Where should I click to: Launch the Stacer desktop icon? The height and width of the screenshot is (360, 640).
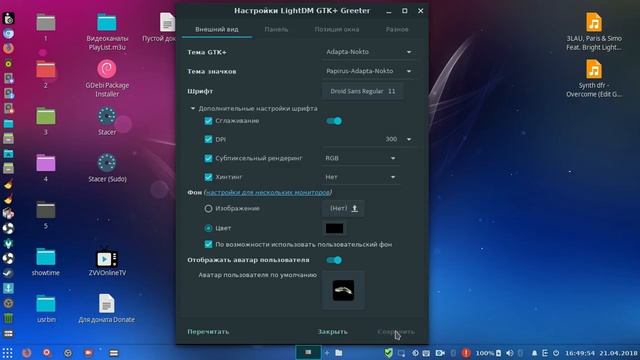pyautogui.click(x=107, y=116)
